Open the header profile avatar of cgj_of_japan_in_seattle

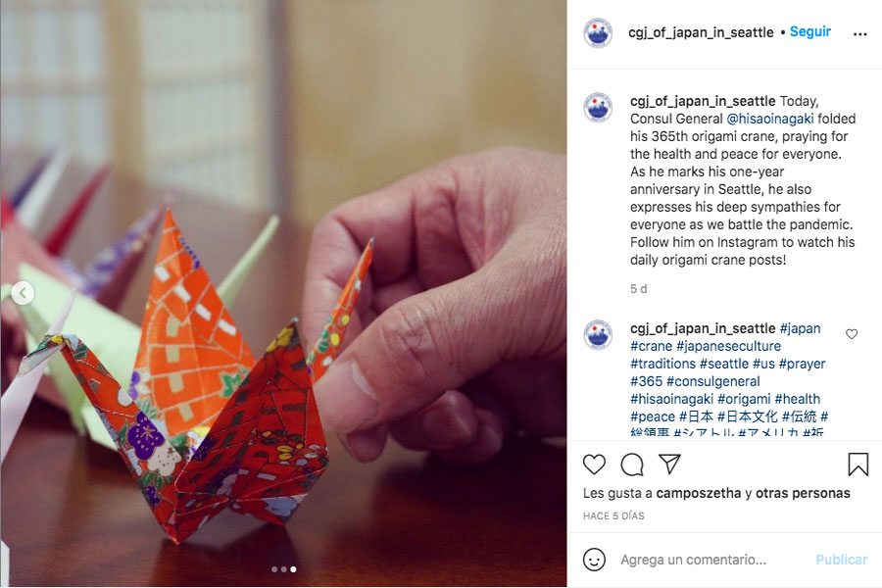tap(598, 32)
